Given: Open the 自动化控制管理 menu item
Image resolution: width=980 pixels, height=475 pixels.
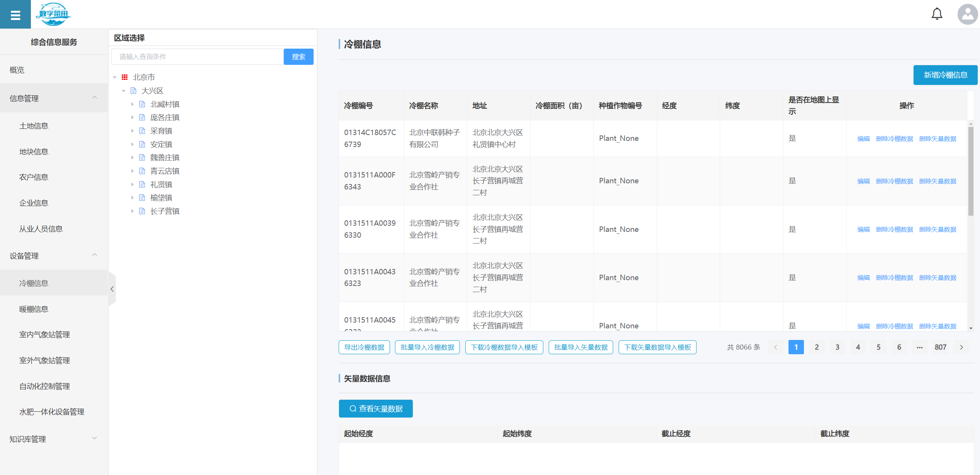Looking at the screenshot, I should (x=54, y=386).
